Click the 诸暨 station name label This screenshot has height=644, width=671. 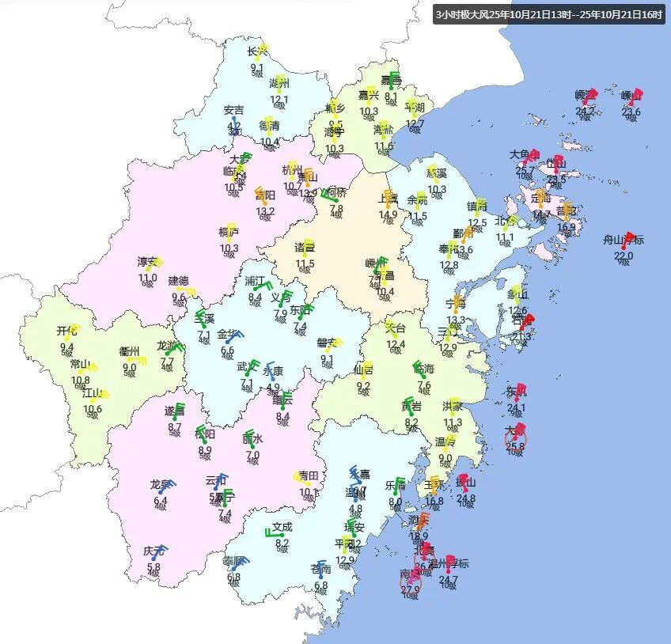pos(305,248)
